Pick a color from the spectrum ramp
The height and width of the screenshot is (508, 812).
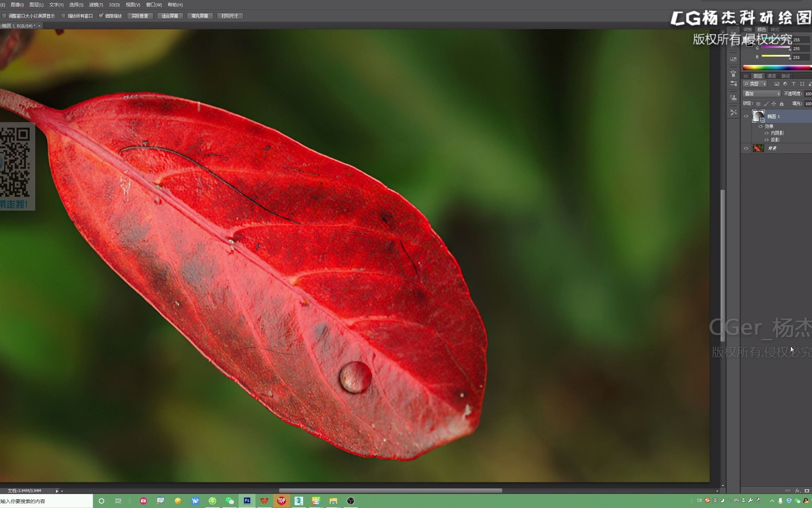777,67
